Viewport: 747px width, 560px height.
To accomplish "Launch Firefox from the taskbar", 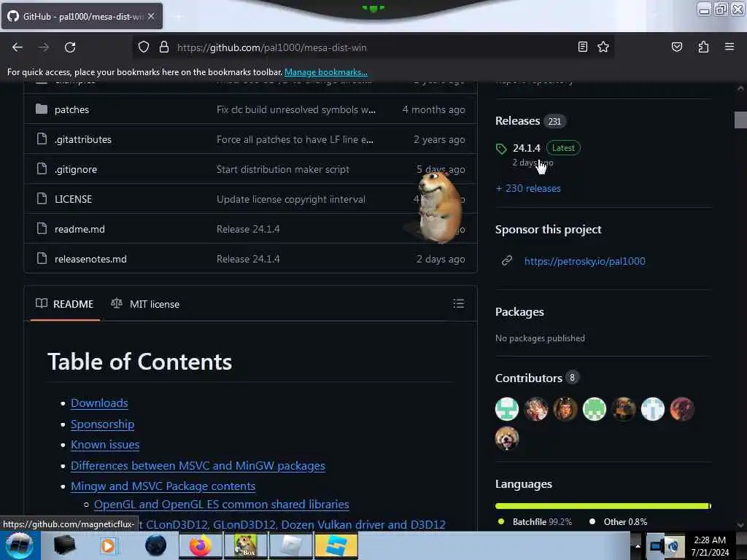I will (x=201, y=545).
